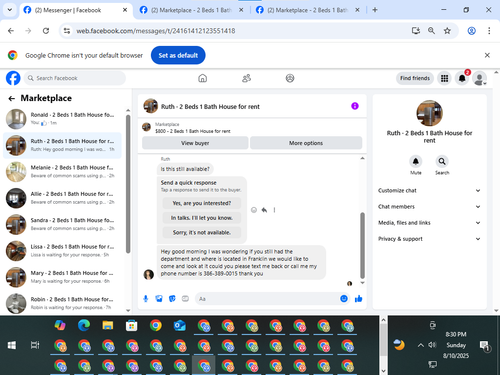
Task: Attach a photo file in chat composer
Action: [x=159, y=299]
